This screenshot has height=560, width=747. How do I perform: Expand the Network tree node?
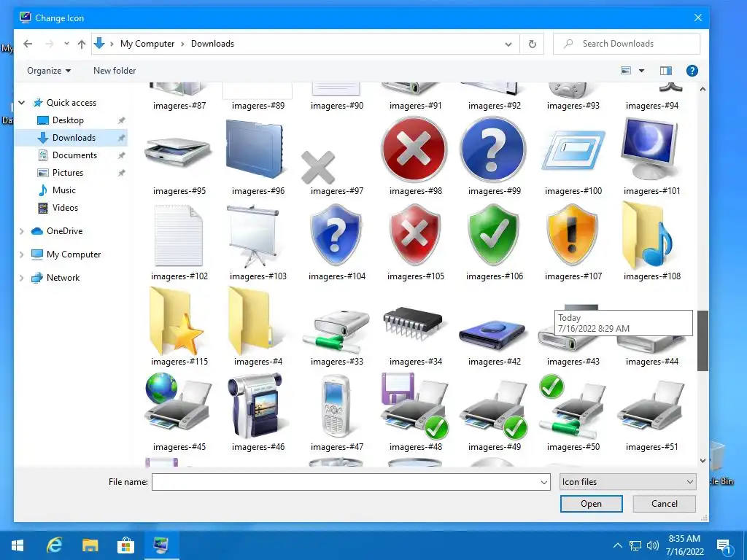click(x=21, y=278)
